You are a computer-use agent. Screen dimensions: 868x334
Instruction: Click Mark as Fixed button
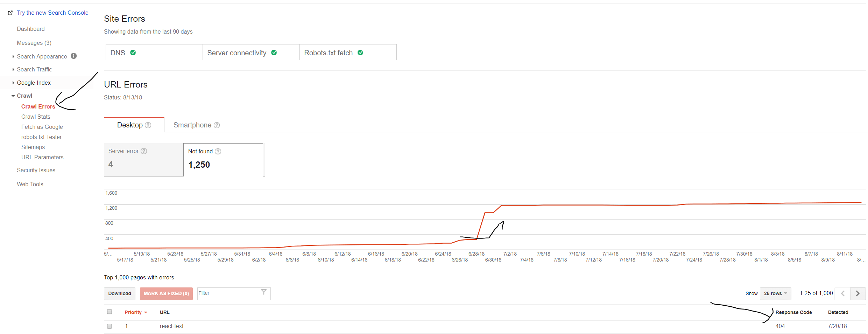tap(166, 293)
